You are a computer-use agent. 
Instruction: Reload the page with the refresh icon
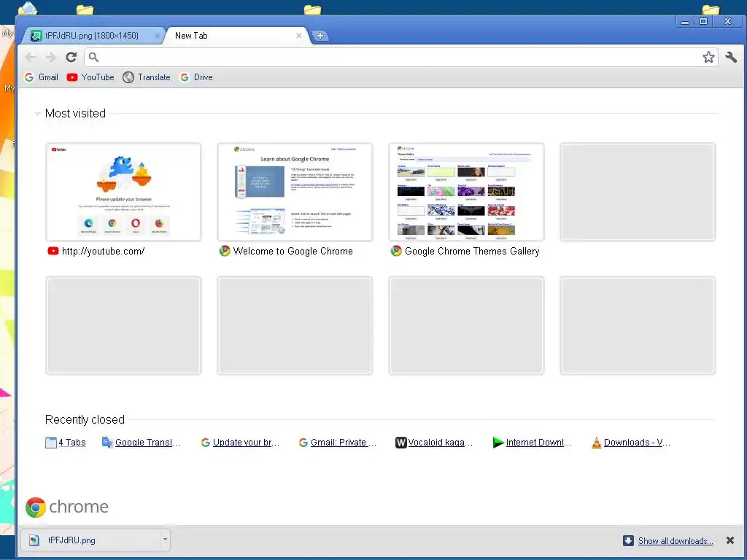[x=71, y=57]
